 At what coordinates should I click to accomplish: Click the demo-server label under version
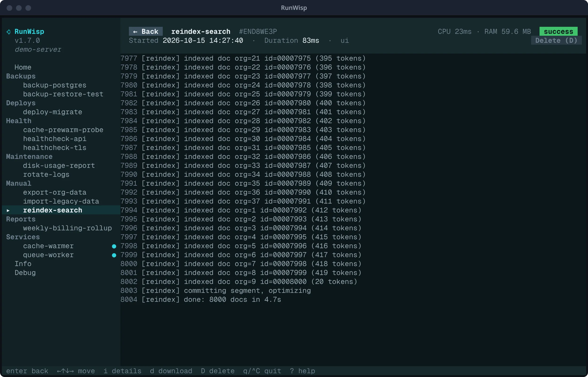point(38,49)
